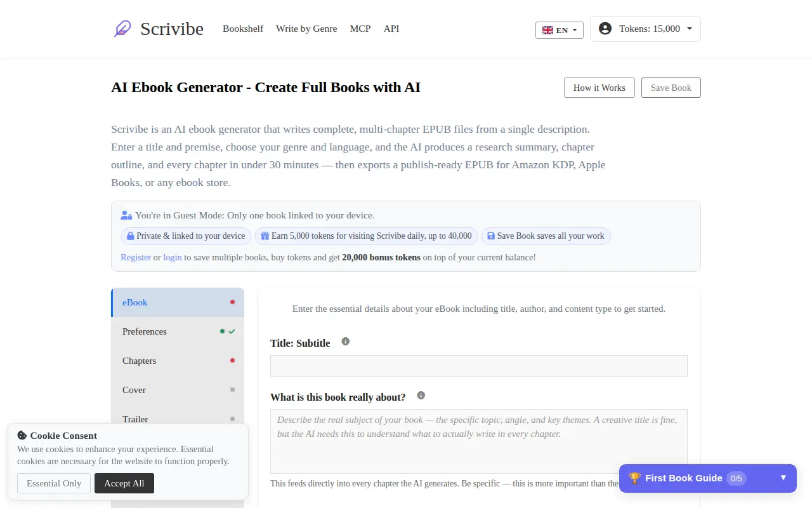812x508 pixels.
Task: Open the Cover tab
Action: tap(178, 390)
